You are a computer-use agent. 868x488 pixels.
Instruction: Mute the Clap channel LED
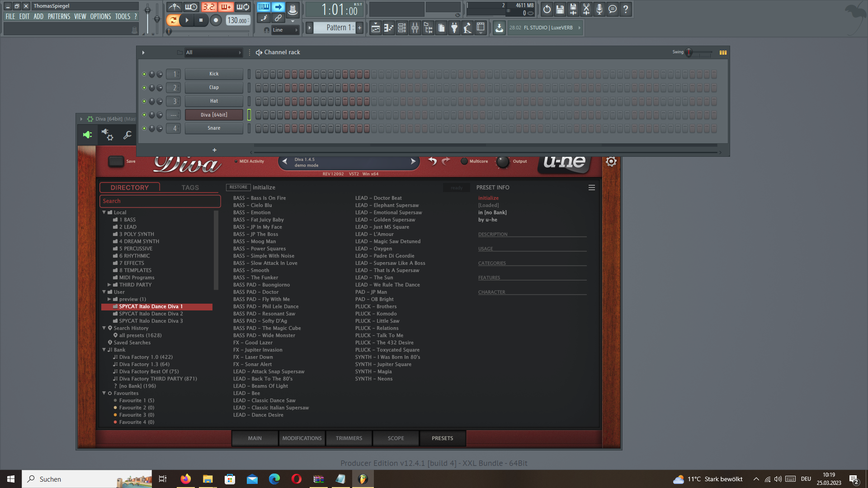(144, 88)
